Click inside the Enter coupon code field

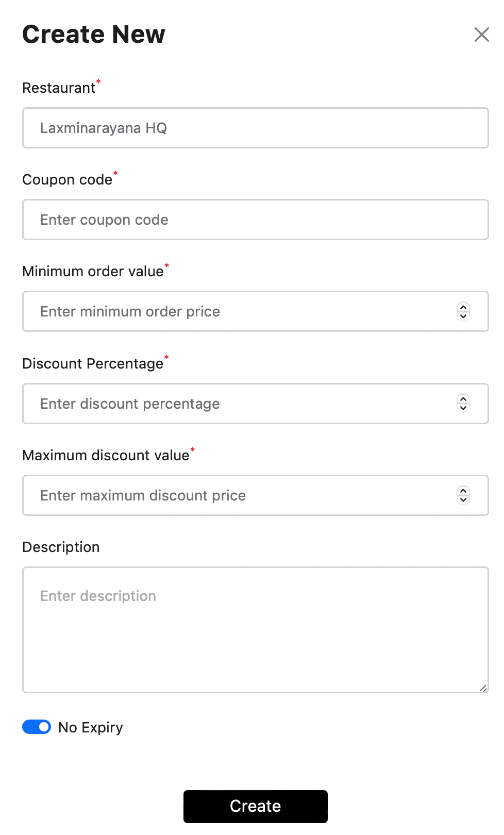pyautogui.click(x=255, y=220)
